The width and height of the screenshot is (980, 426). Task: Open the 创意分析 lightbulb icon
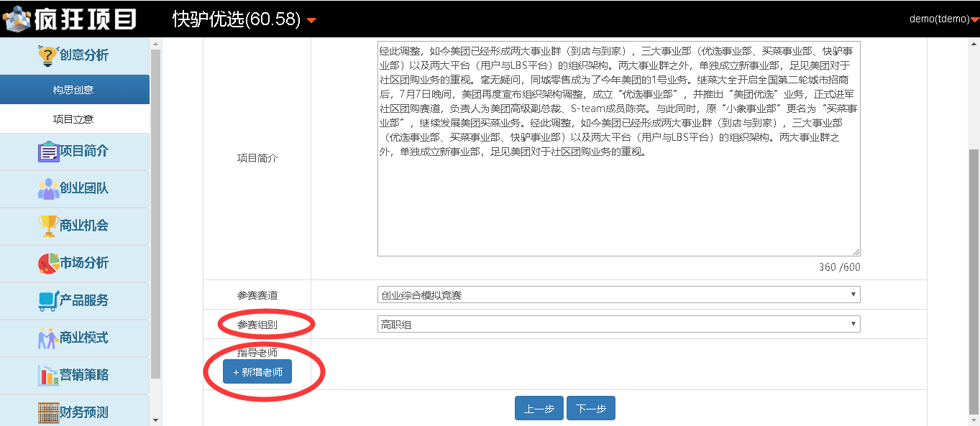(x=47, y=55)
